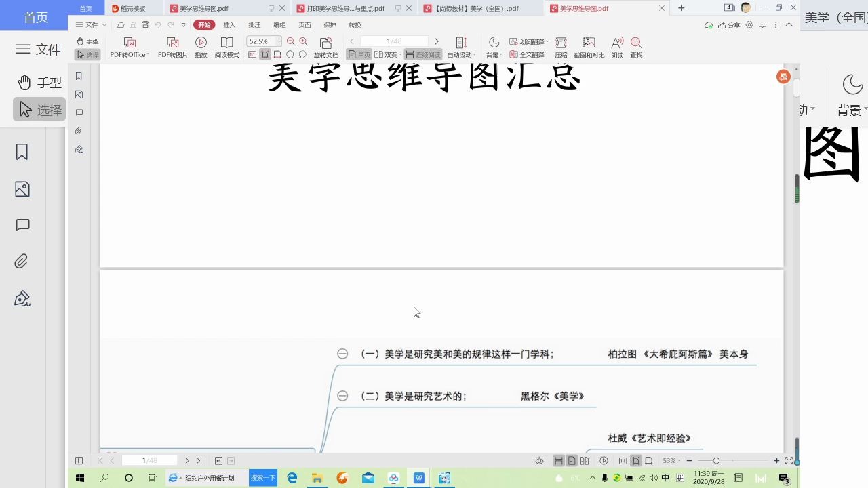Add new tab with plus button
Viewport: 868px width, 488px height.
point(682,8)
